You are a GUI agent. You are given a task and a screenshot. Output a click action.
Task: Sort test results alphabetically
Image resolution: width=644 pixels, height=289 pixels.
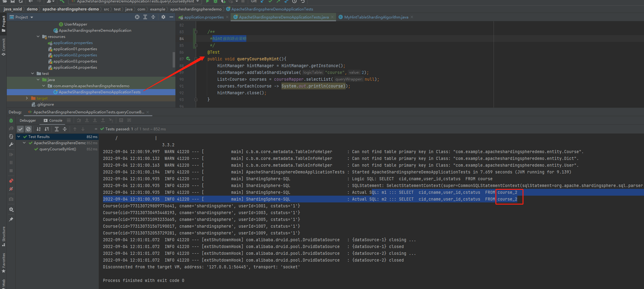tap(39, 129)
